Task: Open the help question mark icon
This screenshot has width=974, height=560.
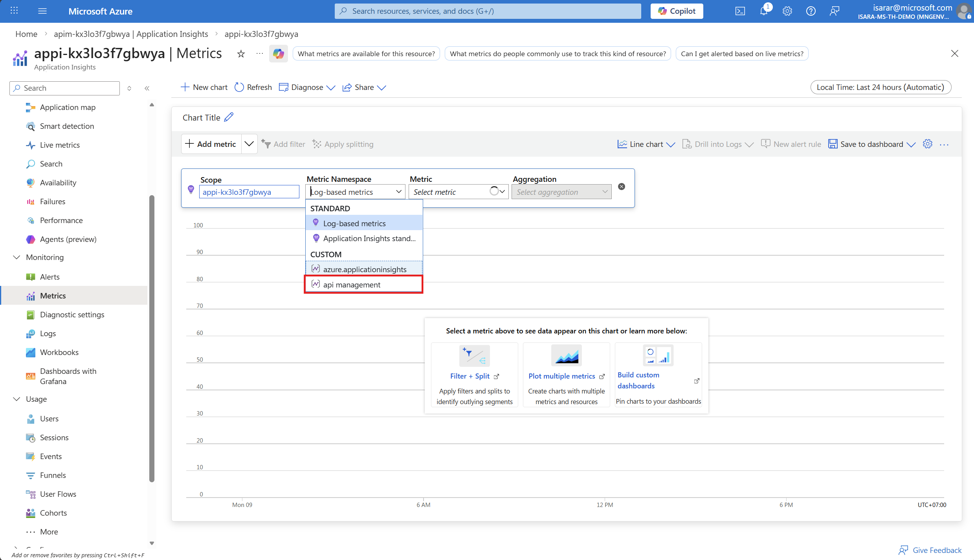Action: click(x=811, y=11)
